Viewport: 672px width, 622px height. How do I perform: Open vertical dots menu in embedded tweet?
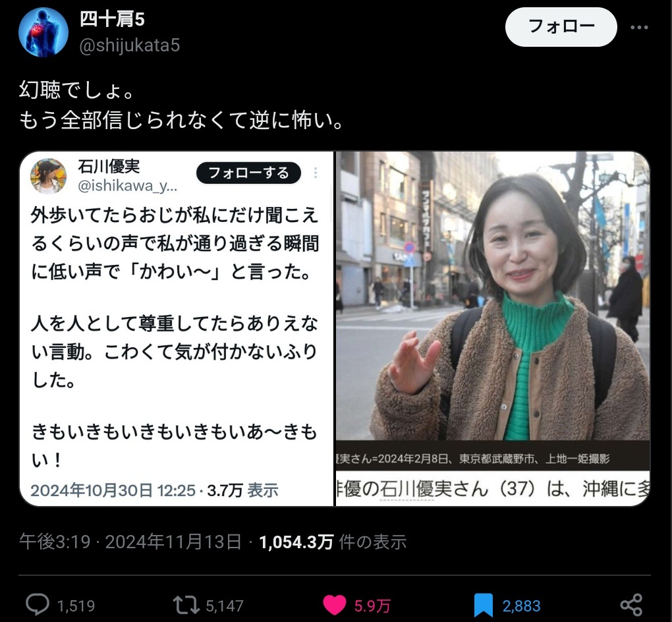[316, 173]
